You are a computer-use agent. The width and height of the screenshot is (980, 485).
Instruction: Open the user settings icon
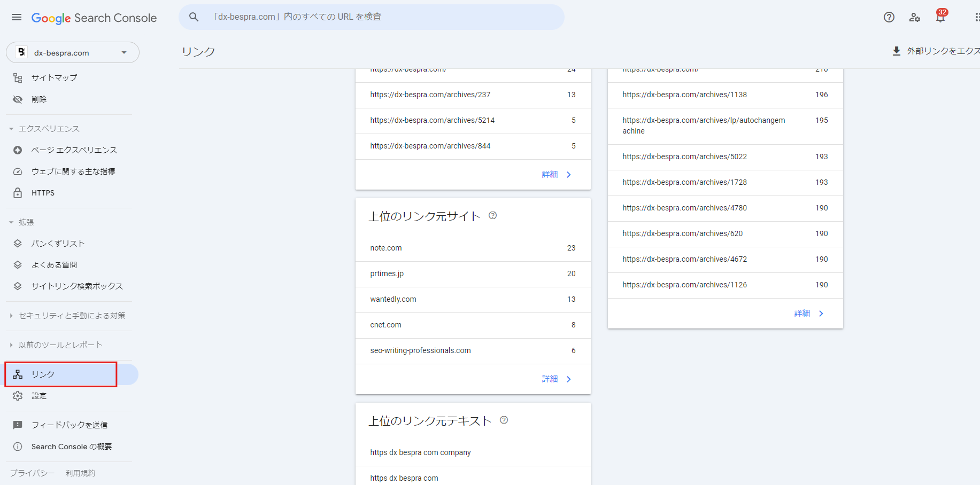click(914, 17)
